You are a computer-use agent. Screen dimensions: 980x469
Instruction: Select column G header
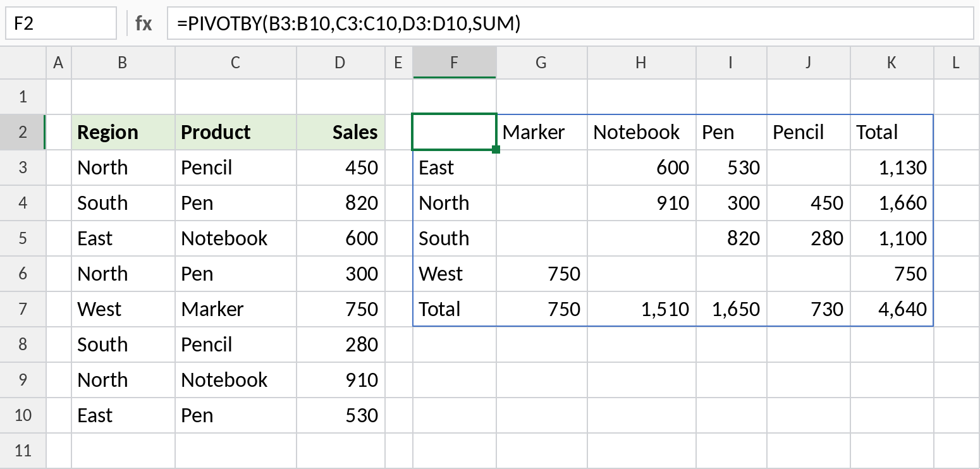[542, 63]
